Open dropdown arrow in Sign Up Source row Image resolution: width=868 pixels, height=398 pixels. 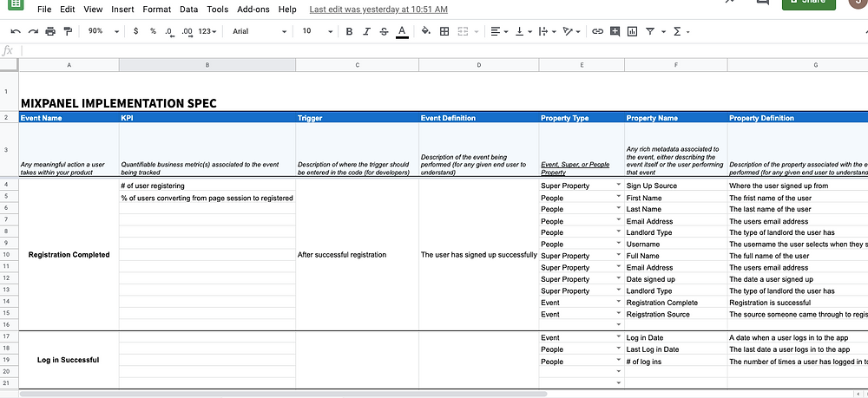[x=619, y=186]
